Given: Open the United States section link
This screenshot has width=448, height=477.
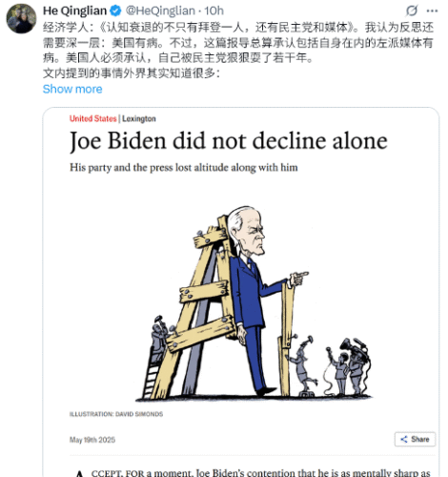Looking at the screenshot, I should point(93,118).
